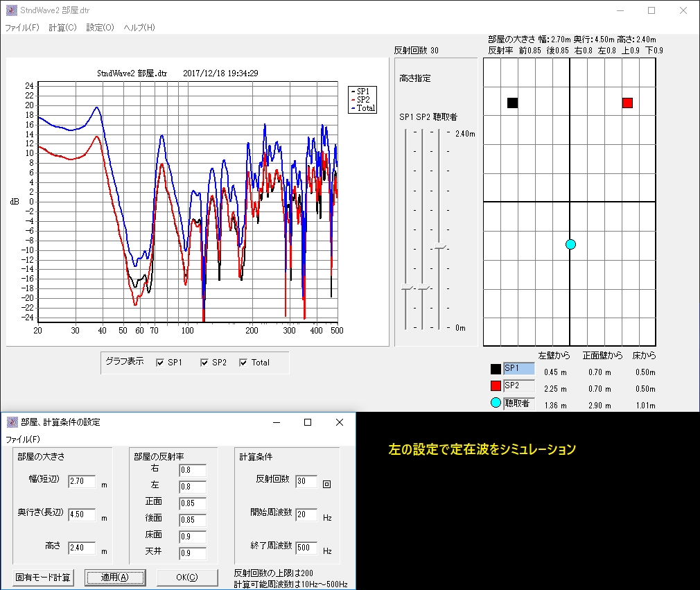This screenshot has width=700, height=590.
Task: Click the StndWave2 app icon in title bar
Action: pyautogui.click(x=12, y=10)
